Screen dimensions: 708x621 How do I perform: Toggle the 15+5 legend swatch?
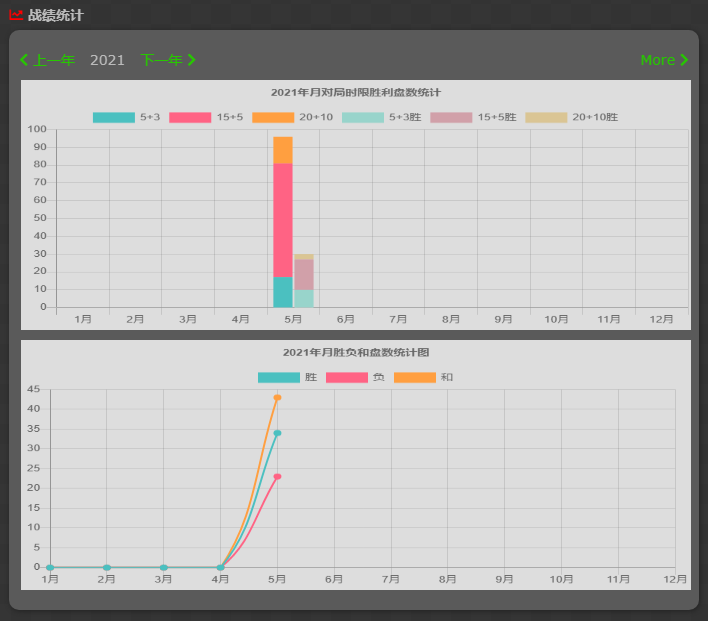190,117
